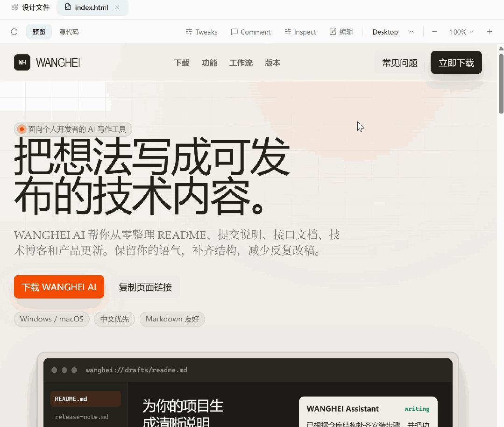The width and height of the screenshot is (504, 427).
Task: Click the 设计文件 label
Action: [35, 7]
